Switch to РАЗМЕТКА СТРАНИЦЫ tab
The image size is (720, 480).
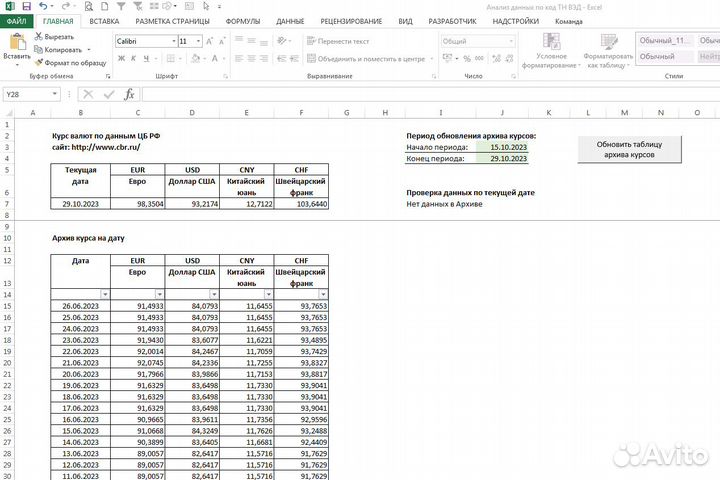point(173,21)
